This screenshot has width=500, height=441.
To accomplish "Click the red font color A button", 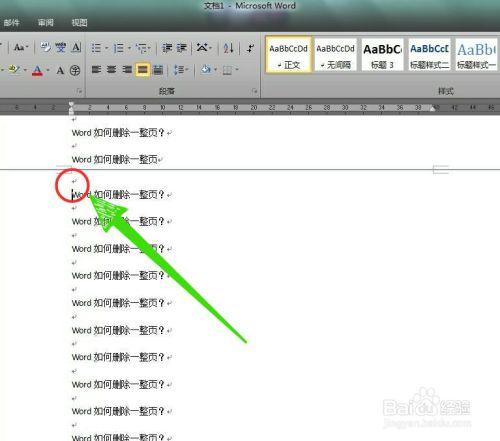I will (37, 70).
